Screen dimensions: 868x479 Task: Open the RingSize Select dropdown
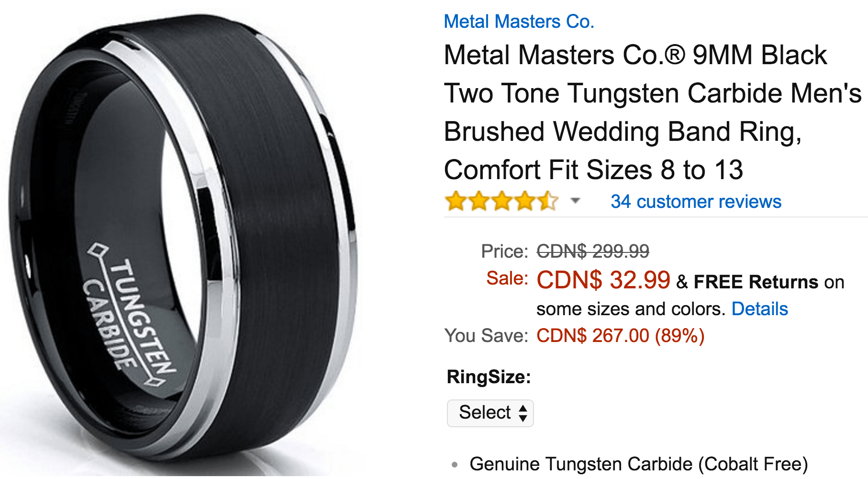coord(490,413)
